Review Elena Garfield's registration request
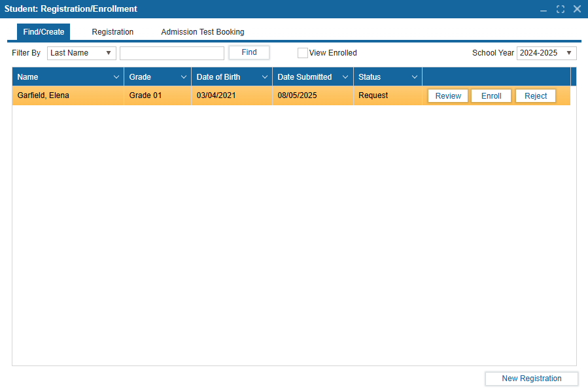Viewport: 588px width, 389px height. click(448, 96)
